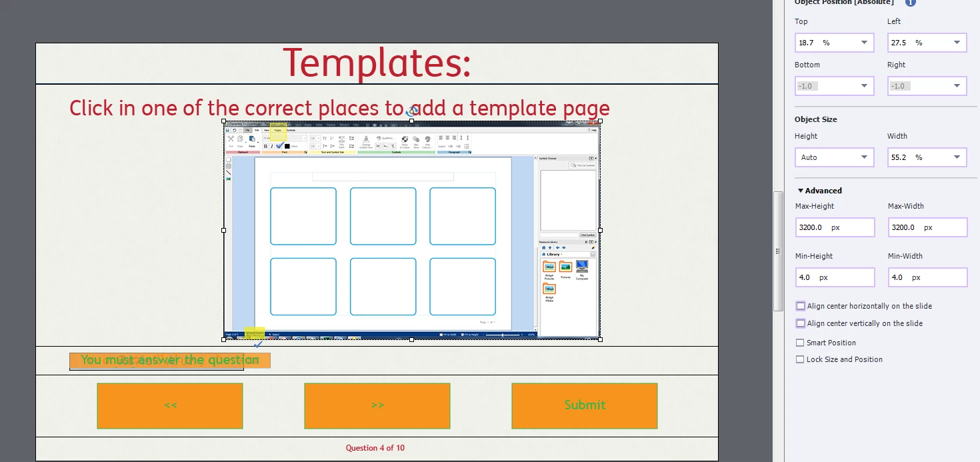980x462 pixels.
Task: Click the Find Symbol button in the screenshot
Action: coord(587,235)
